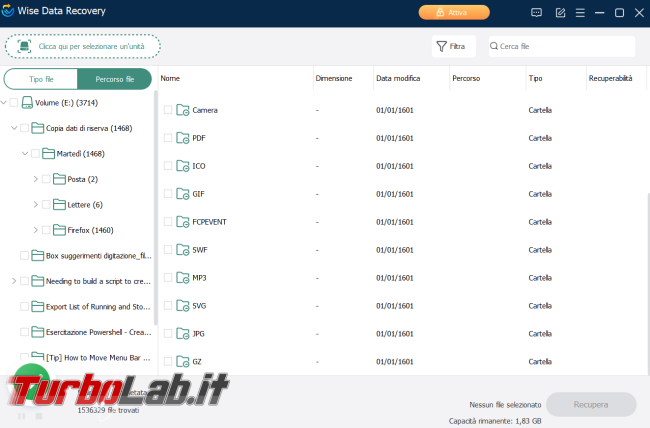This screenshot has width=650, height=428.
Task: Click the FCPEVENT folder icon
Action: click(182, 222)
